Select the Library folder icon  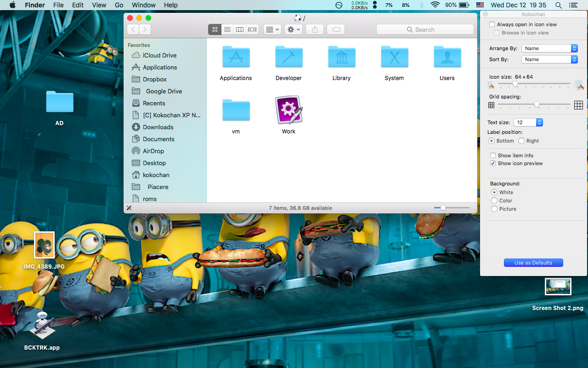pyautogui.click(x=341, y=57)
